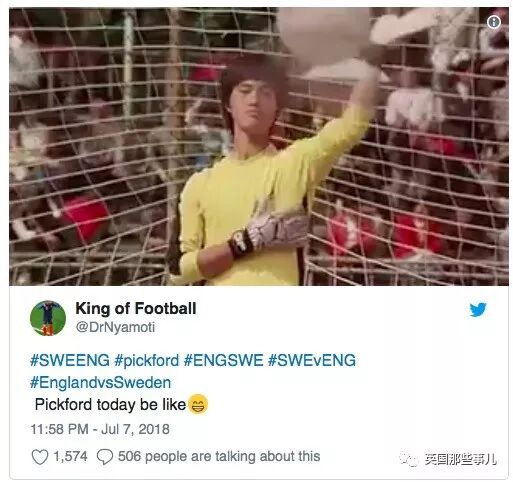
Task: Click the Pickford today be like text
Action: (110, 405)
